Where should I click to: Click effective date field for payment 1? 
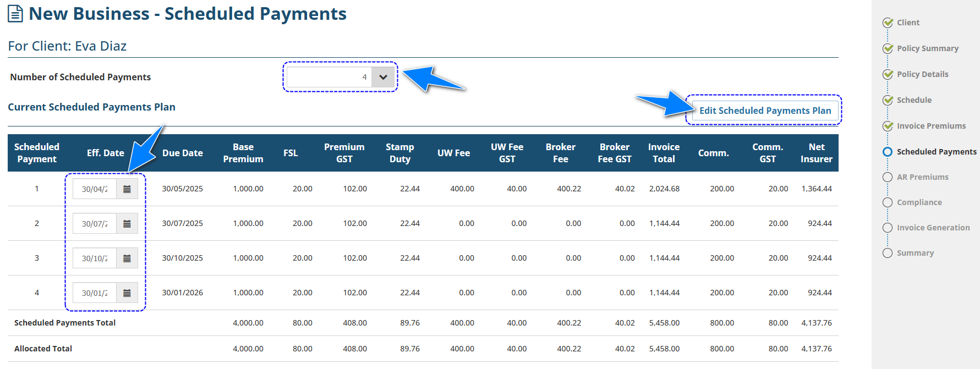coord(95,189)
